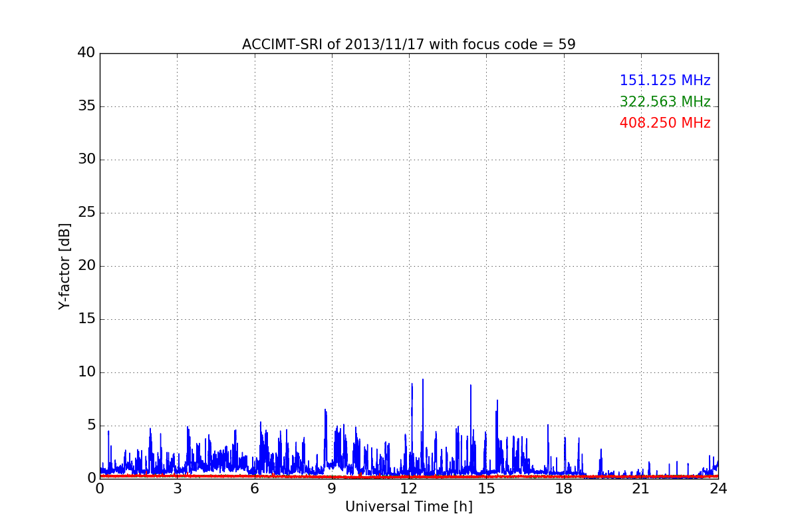Image resolution: width=798 pixels, height=532 pixels.
Task: Click the chart title about ACCIMT-SRI 2013/11/17
Action: pyautogui.click(x=408, y=45)
